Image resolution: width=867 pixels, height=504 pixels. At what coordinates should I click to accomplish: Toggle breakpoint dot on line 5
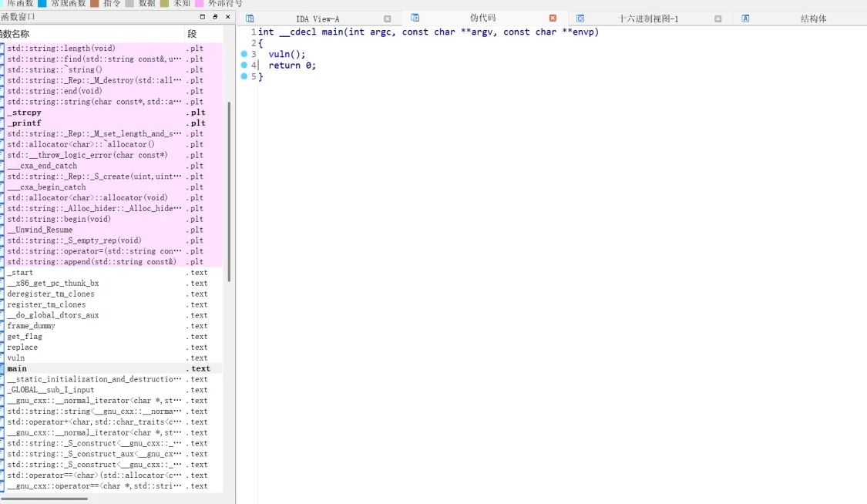click(x=244, y=76)
